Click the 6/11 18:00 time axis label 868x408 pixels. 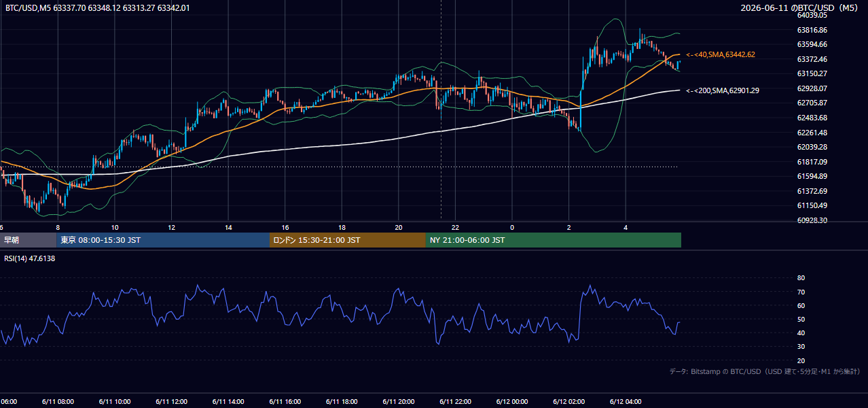(x=342, y=402)
